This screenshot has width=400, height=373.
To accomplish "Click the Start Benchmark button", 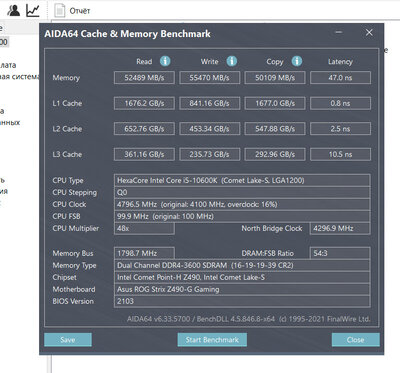I will click(212, 340).
